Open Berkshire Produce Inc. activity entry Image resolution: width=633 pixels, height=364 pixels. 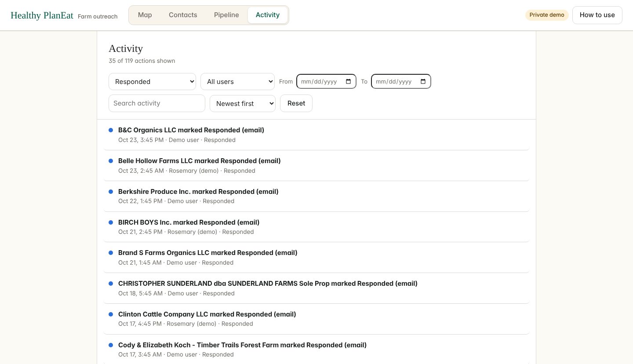point(316,197)
